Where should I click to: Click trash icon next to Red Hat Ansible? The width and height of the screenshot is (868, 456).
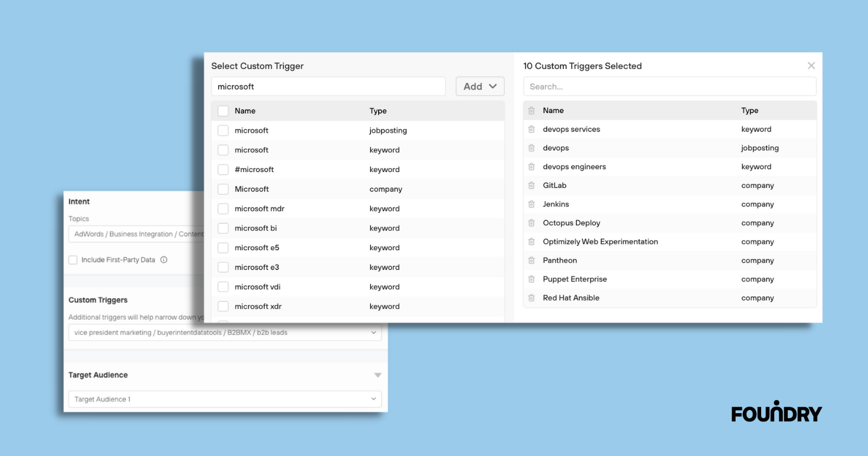(532, 297)
